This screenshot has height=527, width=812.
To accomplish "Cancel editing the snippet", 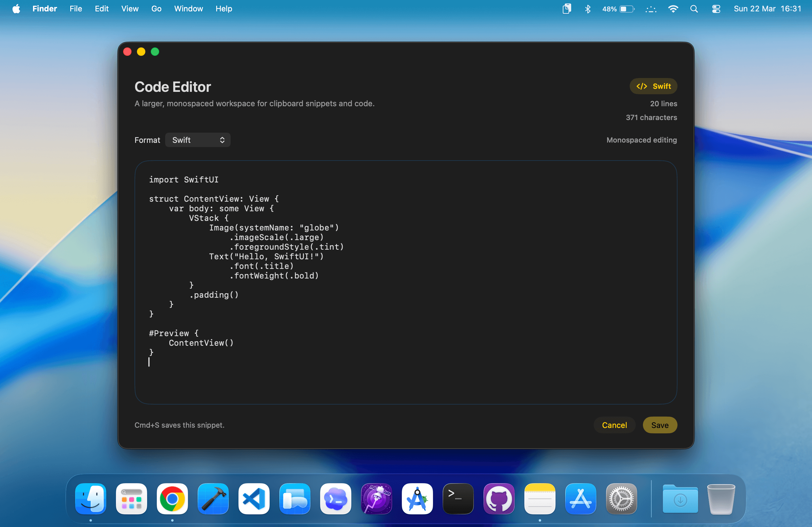I will (x=614, y=425).
